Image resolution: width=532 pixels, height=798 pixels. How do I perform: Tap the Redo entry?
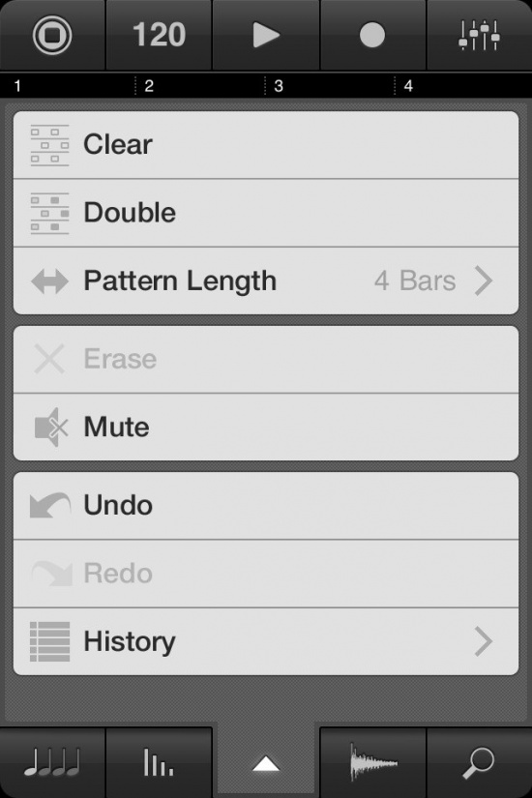coord(266,574)
